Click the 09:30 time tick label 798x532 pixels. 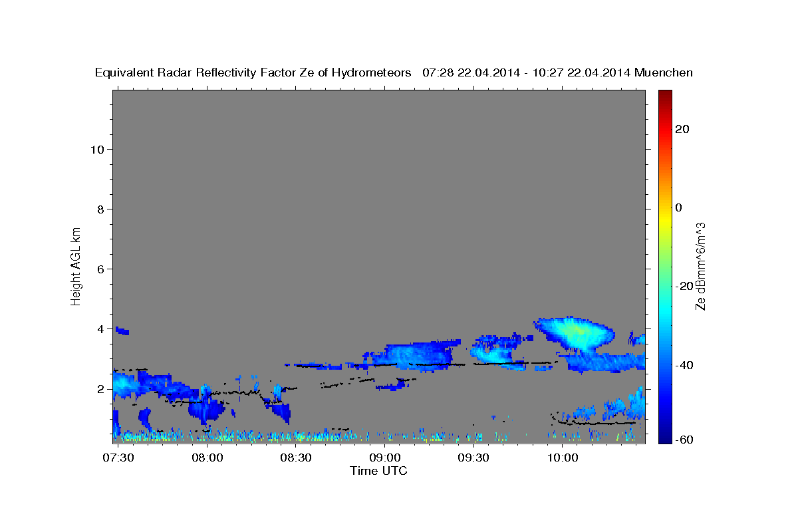(473, 458)
